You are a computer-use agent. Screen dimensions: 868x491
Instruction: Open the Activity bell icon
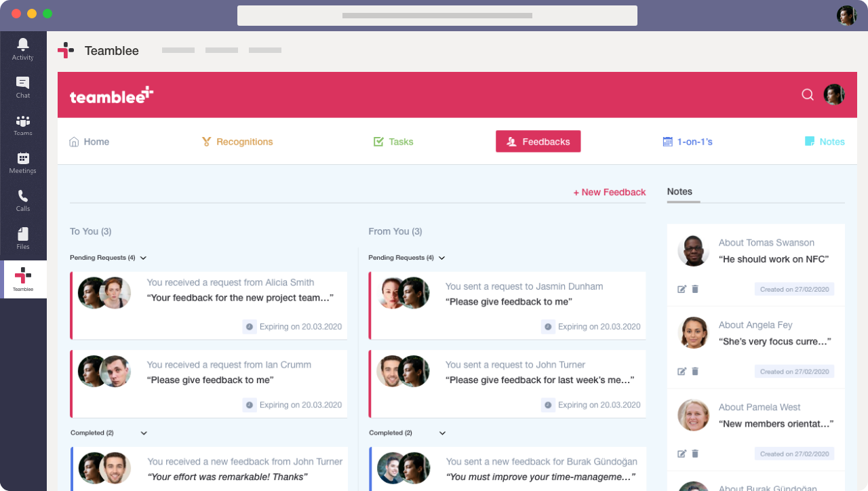click(23, 49)
